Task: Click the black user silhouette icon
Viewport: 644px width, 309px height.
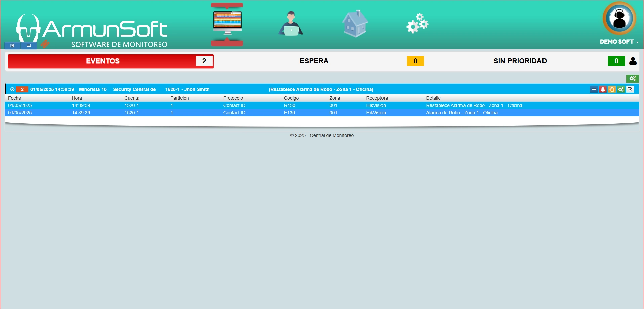Action: point(633,61)
